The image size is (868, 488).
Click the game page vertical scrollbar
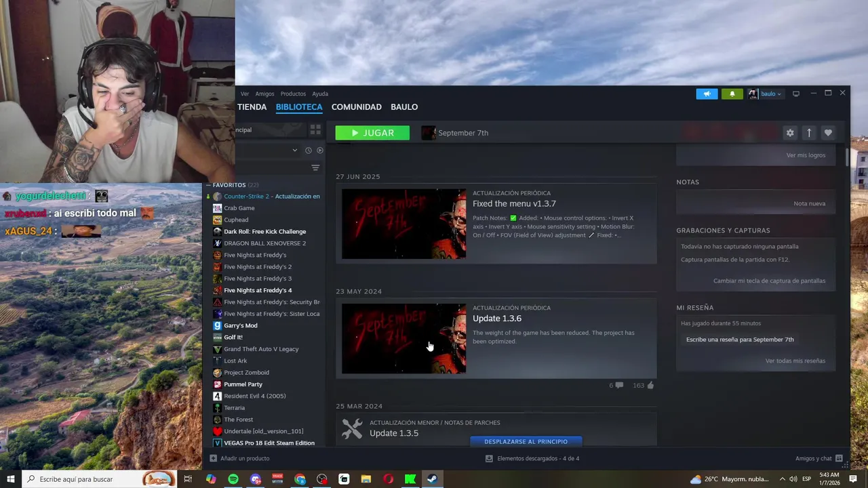847,157
